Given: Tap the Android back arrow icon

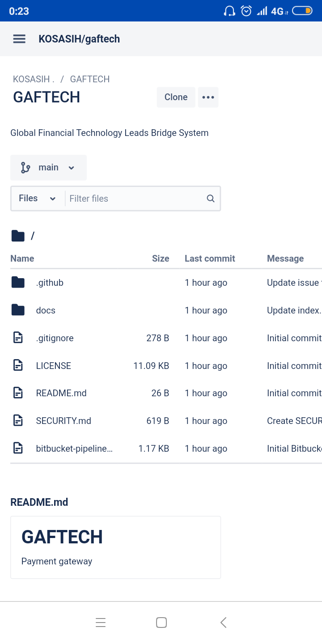Looking at the screenshot, I should pyautogui.click(x=224, y=623).
